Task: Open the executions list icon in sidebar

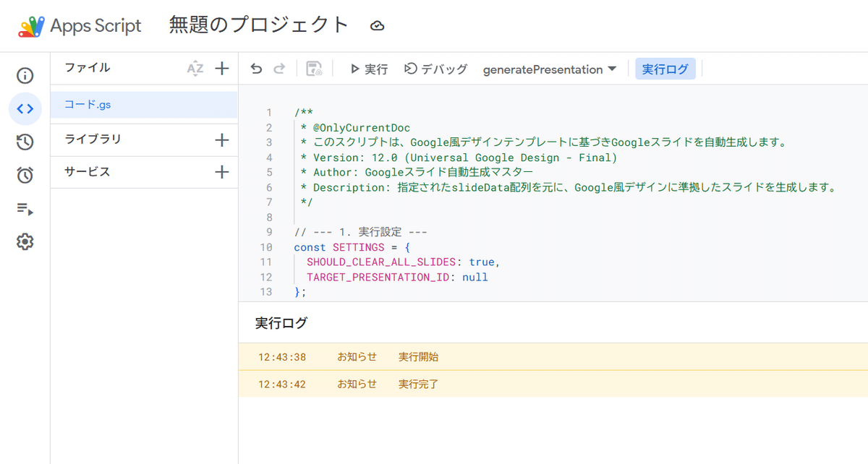Action: (x=25, y=209)
